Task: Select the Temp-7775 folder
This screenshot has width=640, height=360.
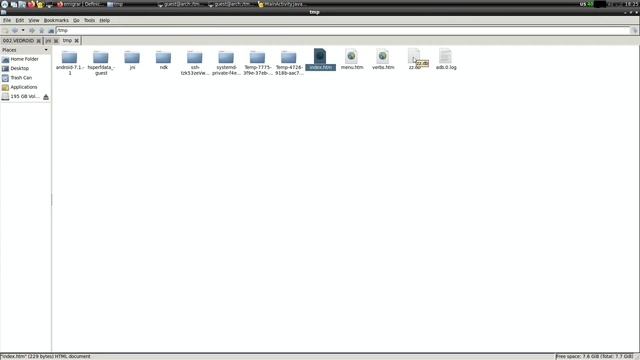Action: [x=258, y=62]
